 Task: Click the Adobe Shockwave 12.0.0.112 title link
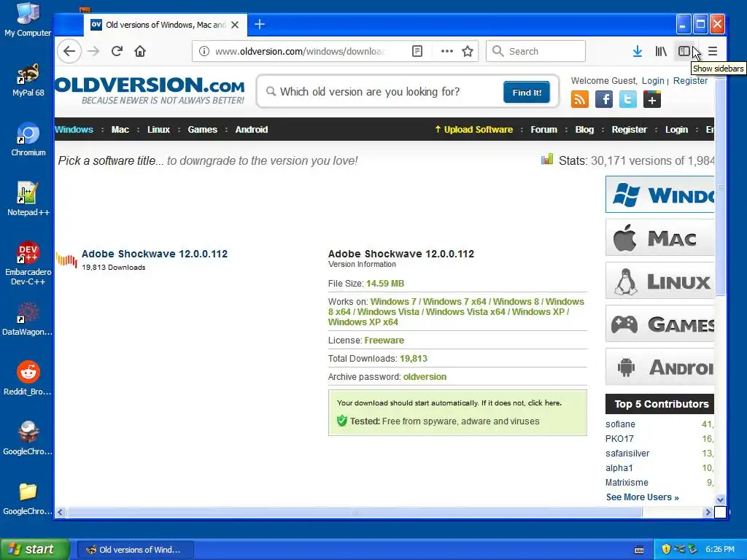pos(155,254)
